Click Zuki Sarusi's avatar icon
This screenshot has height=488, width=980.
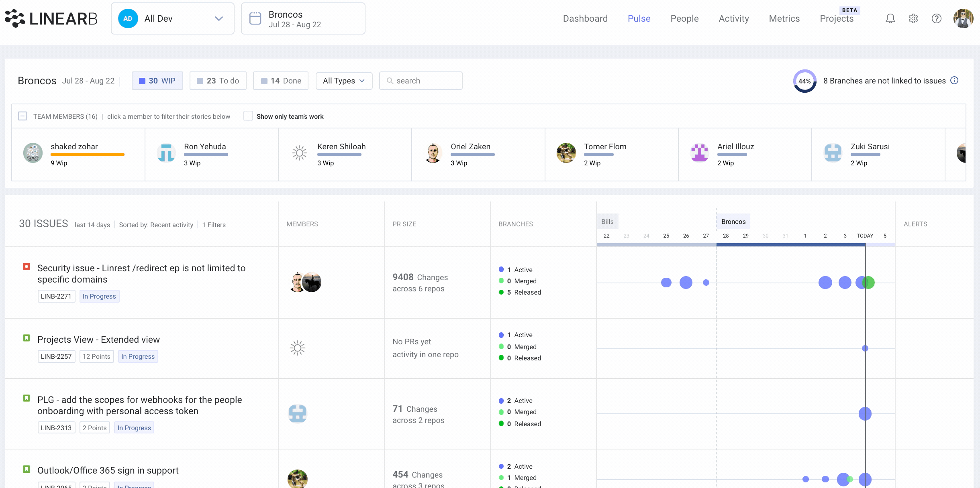(833, 153)
